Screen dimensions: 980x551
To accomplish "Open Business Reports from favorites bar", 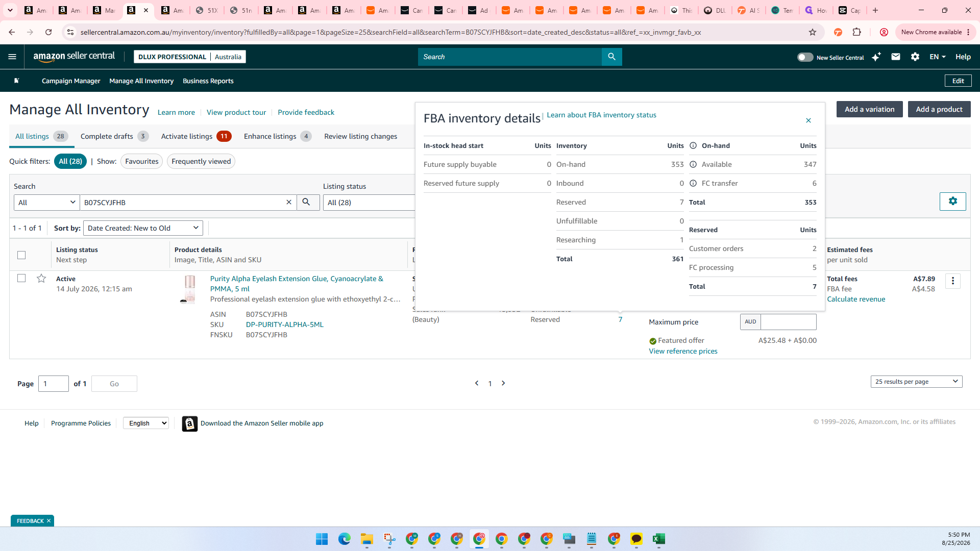I will [x=208, y=81].
